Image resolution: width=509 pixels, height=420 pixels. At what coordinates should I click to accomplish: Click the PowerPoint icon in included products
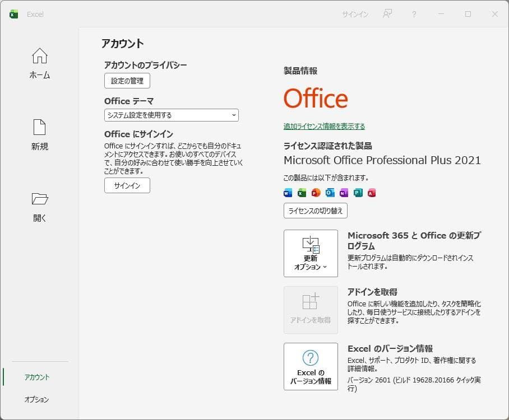click(x=314, y=193)
